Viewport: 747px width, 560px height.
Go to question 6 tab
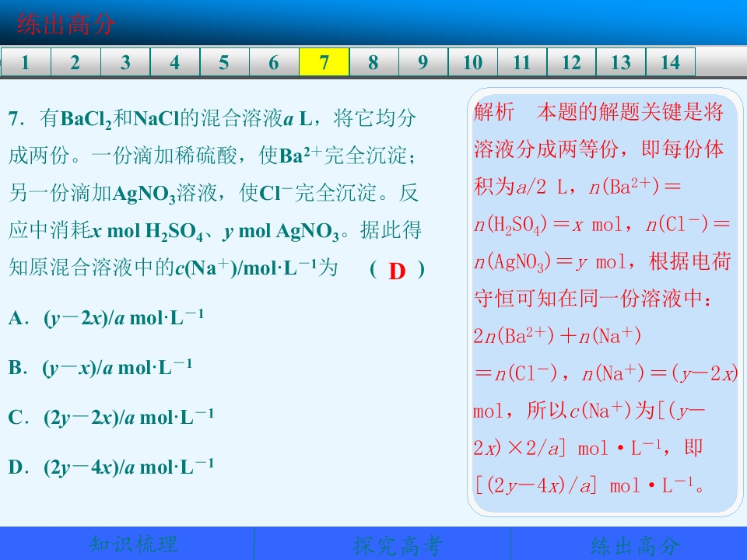(274, 62)
